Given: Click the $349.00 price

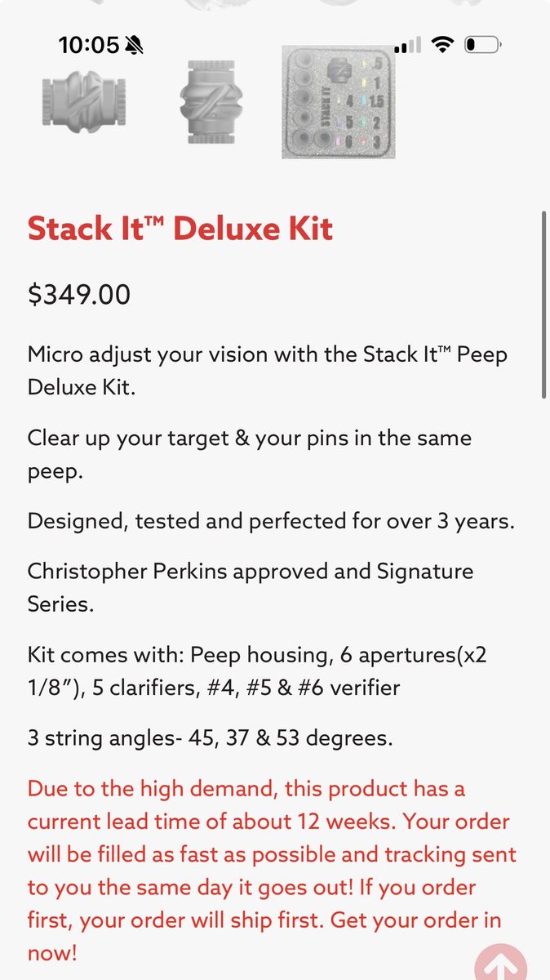Looking at the screenshot, I should click(x=79, y=295).
